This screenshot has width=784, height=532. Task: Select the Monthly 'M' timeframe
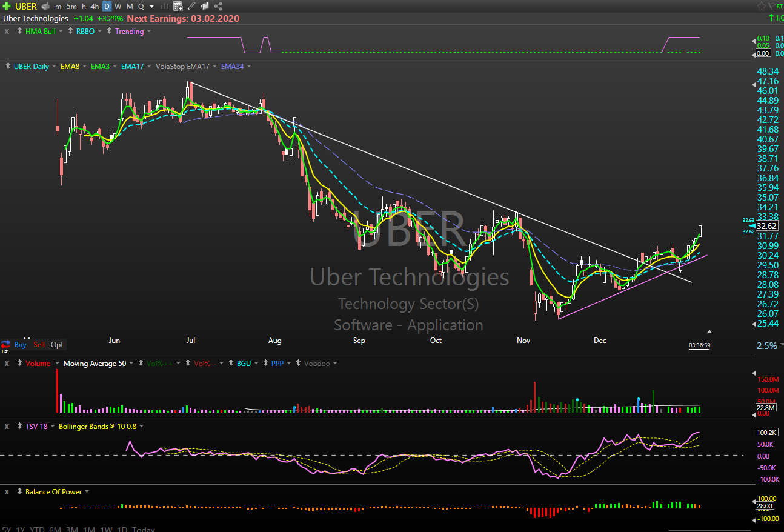click(x=130, y=6)
